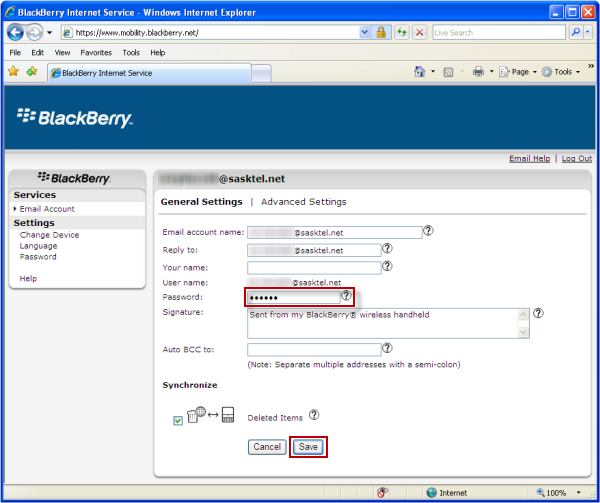Click the Your name field

tap(314, 268)
